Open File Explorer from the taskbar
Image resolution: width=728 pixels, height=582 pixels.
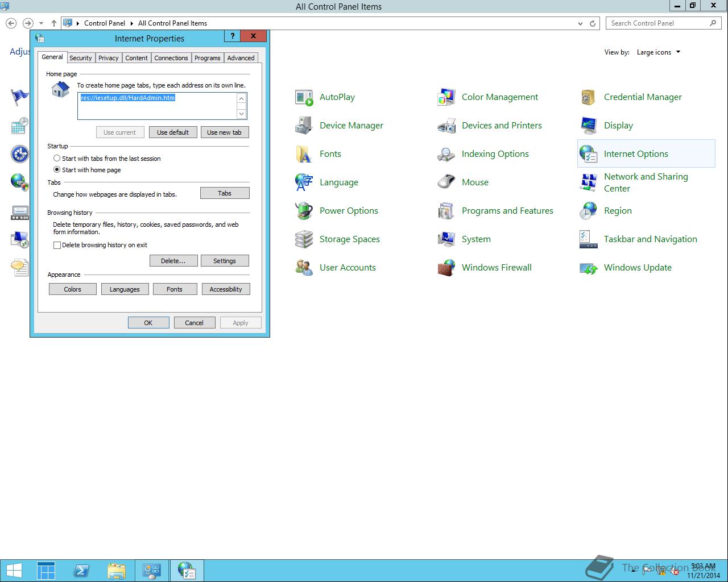point(117,571)
